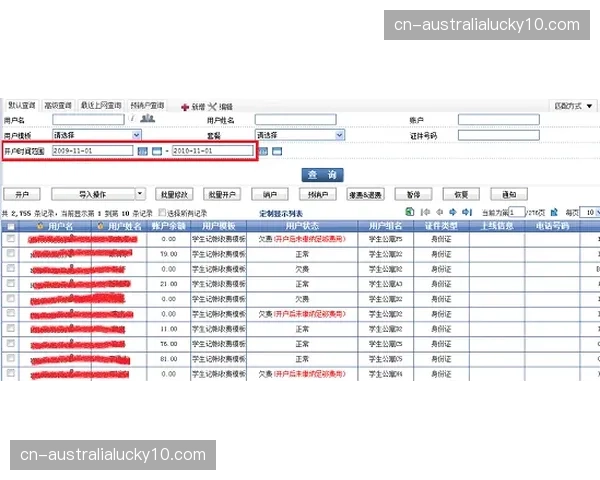Viewport: 600px width, 480px height.
Task: Click the 用户组名 column header
Action: [385, 226]
